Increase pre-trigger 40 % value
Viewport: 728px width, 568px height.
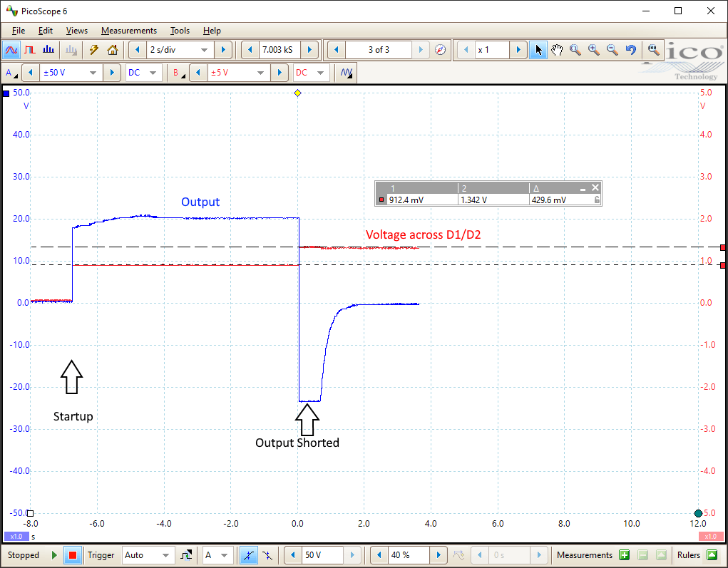click(x=439, y=555)
